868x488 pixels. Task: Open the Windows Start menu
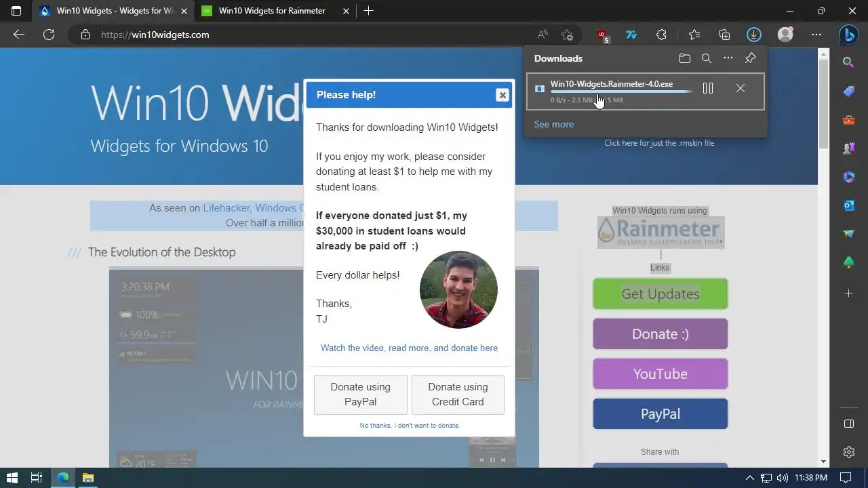tap(12, 478)
